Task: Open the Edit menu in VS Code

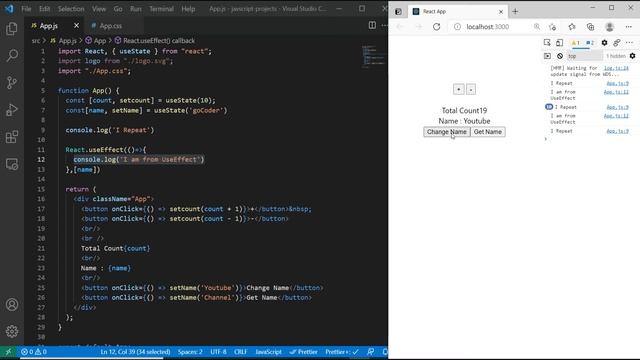Action: coord(44,9)
